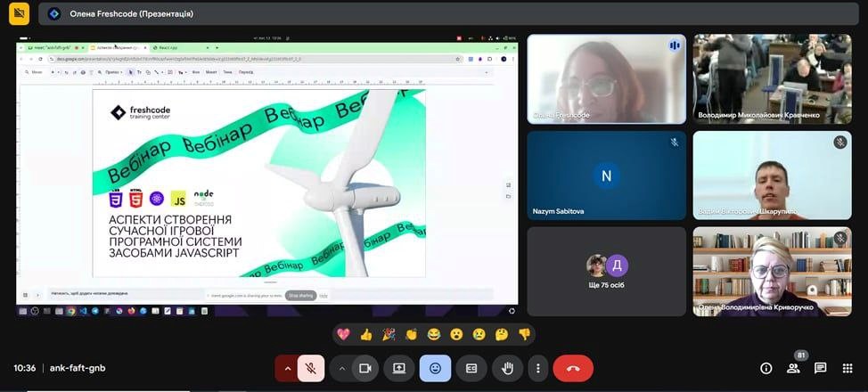The width and height of the screenshot is (868, 392).
Task: Select Nazym Sabitova participant tile
Action: [606, 176]
